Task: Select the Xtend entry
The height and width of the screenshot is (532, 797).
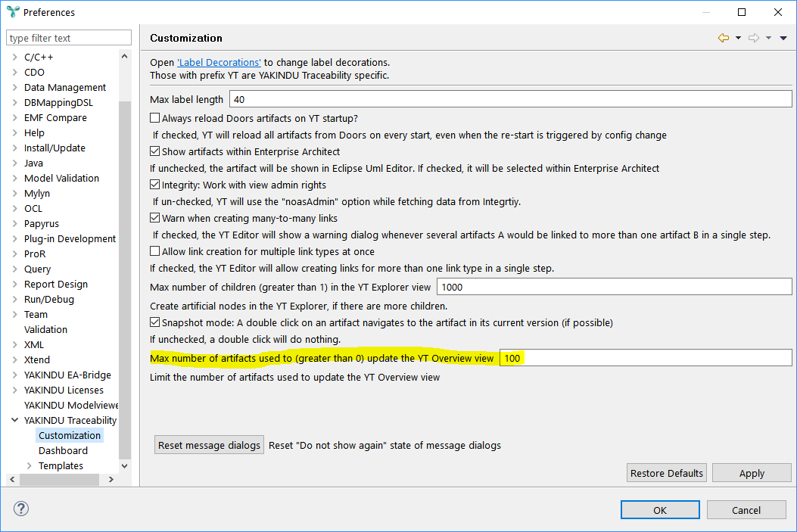Action: click(36, 359)
